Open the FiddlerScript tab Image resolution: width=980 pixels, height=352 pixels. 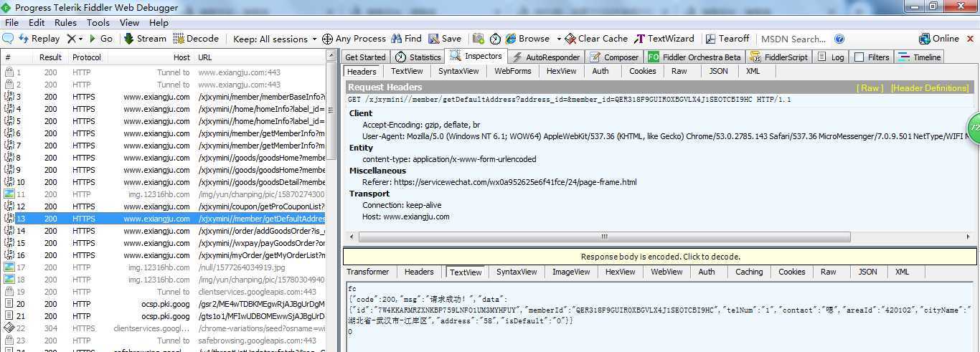point(779,57)
